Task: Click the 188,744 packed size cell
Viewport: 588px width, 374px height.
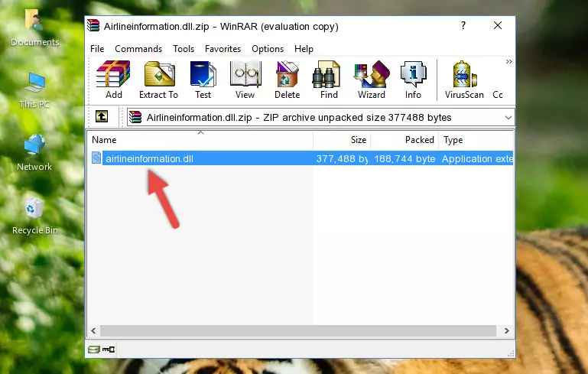Action: (x=404, y=158)
